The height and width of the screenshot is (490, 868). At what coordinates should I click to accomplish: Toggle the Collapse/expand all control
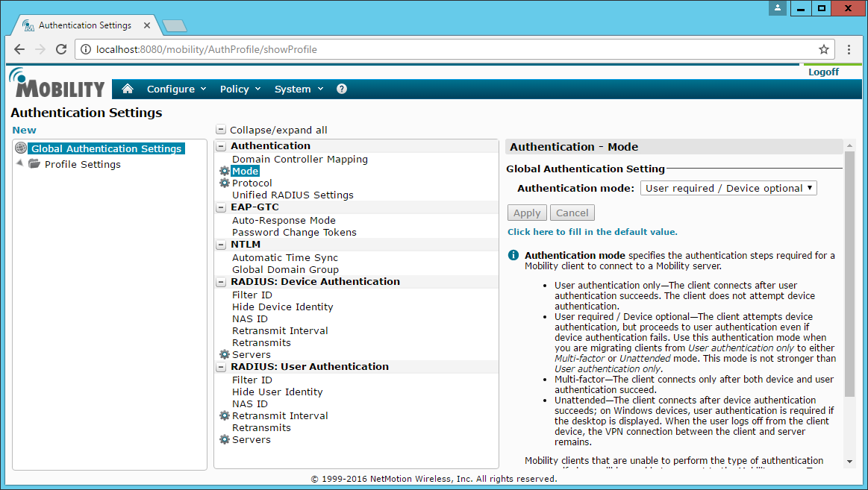221,130
